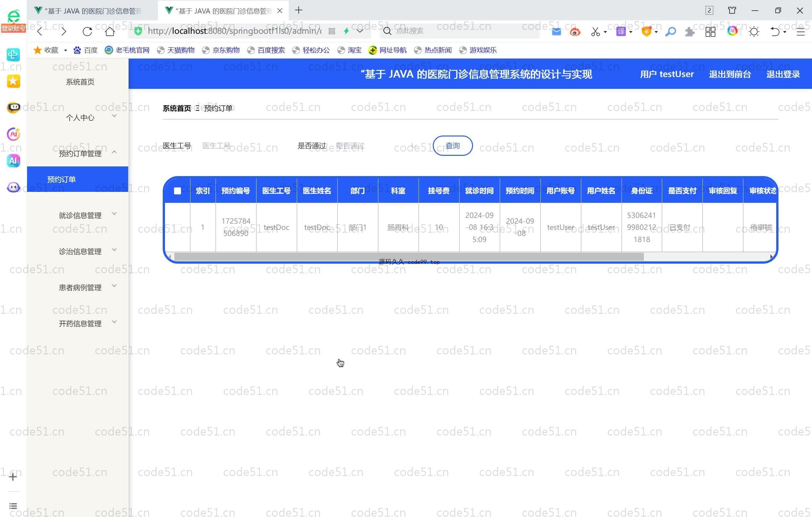Open the translate (译) toolbar icon

click(621, 31)
